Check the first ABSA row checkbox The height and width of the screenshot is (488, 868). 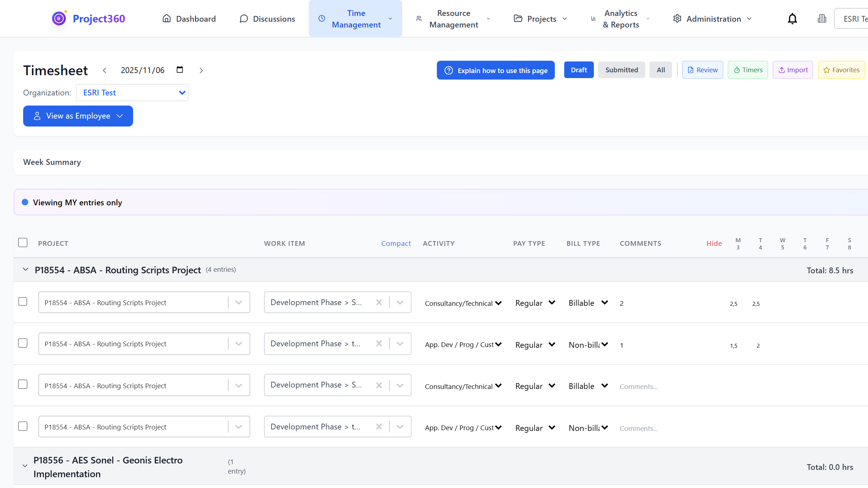(23, 302)
